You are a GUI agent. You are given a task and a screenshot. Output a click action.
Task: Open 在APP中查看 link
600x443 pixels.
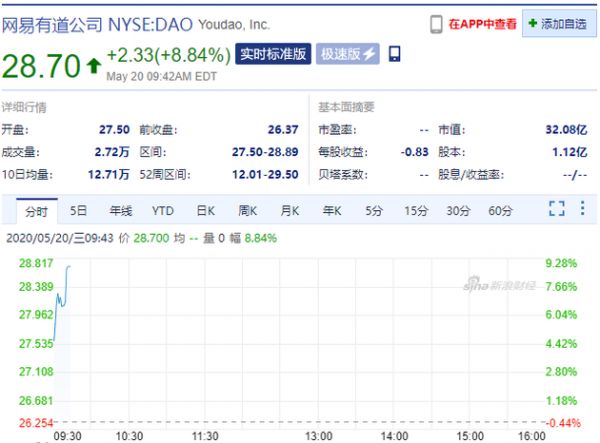pyautogui.click(x=482, y=23)
